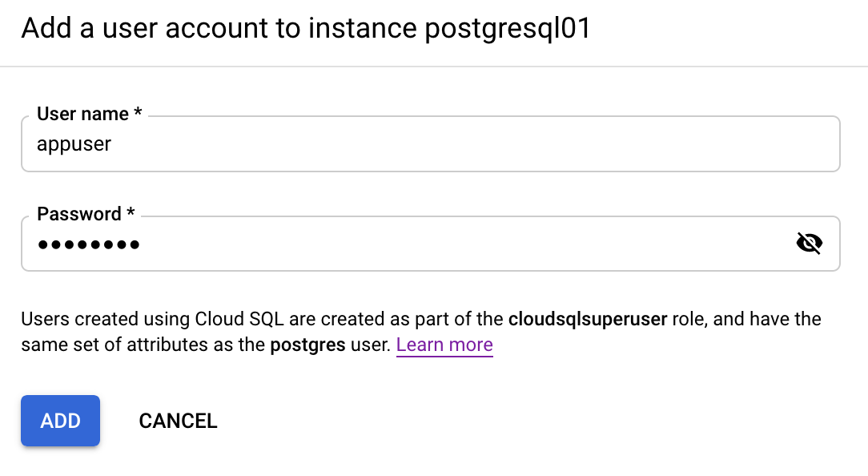Image resolution: width=868 pixels, height=476 pixels.
Task: Click the dialog title mentioning postgresql01
Action: tap(306, 29)
